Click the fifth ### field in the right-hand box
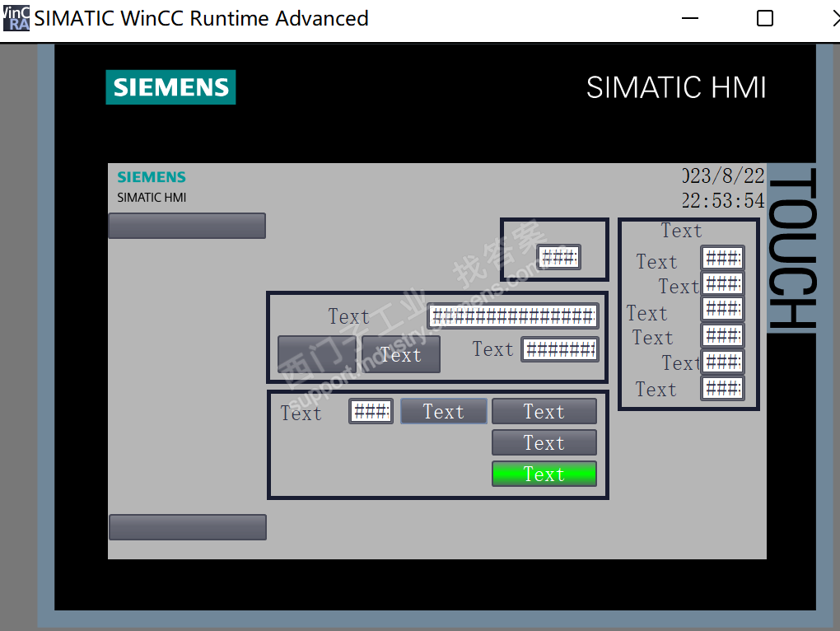This screenshot has width=840, height=631. [723, 362]
